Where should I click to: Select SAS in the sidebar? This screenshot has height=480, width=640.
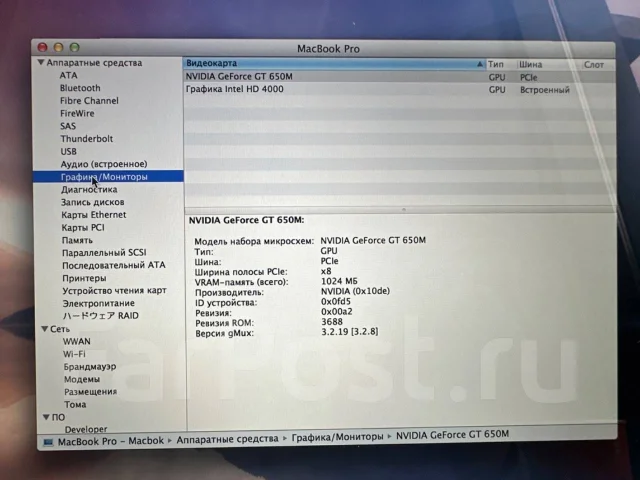(68, 126)
